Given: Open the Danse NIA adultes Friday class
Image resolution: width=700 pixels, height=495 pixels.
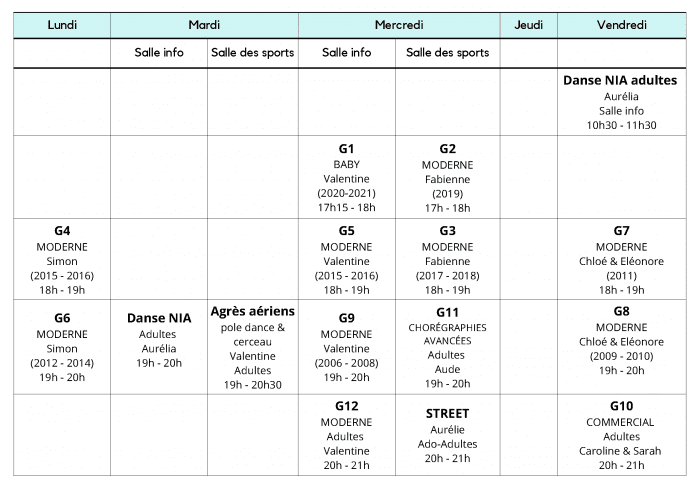Looking at the screenshot, I should [x=621, y=102].
